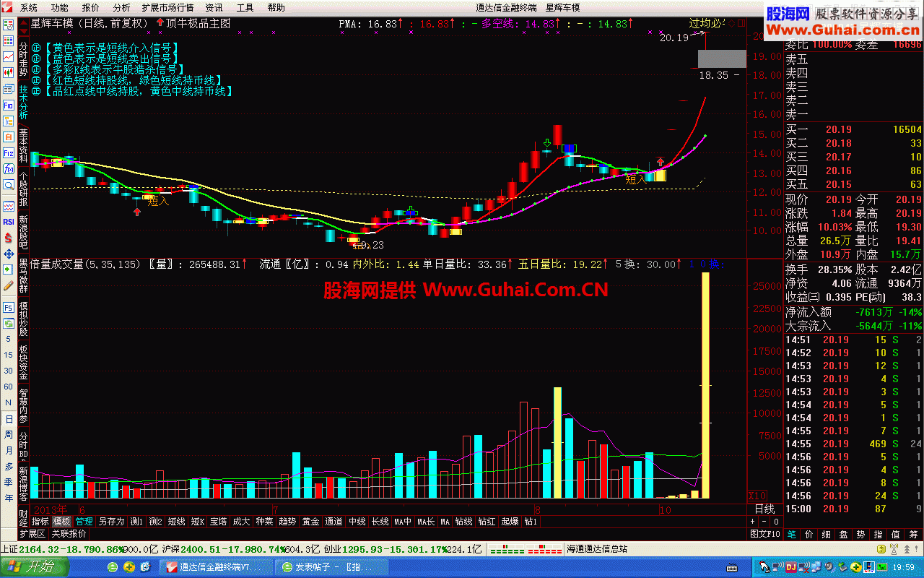Select the 日 daily period button

[9, 418]
